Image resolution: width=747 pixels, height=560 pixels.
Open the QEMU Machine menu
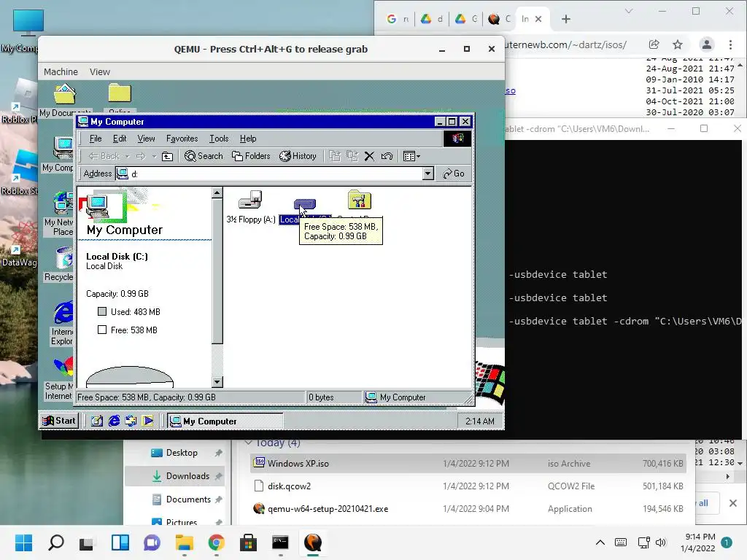point(61,72)
